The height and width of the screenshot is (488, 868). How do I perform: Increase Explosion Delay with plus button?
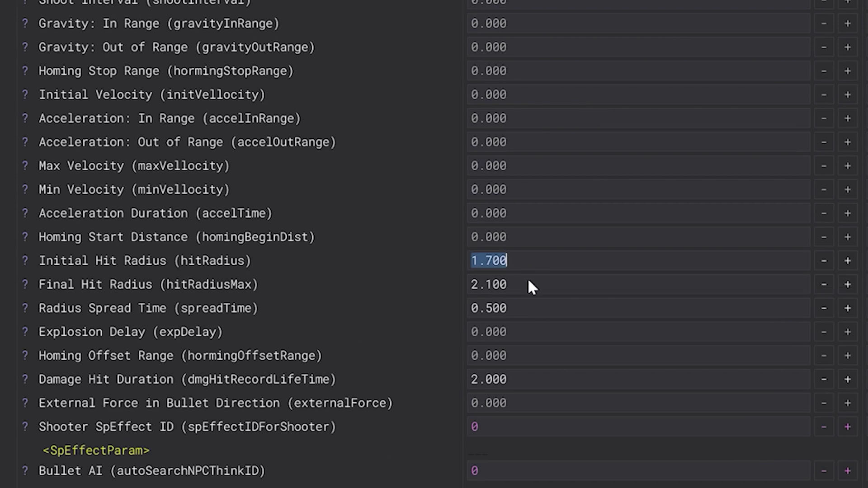(x=848, y=332)
